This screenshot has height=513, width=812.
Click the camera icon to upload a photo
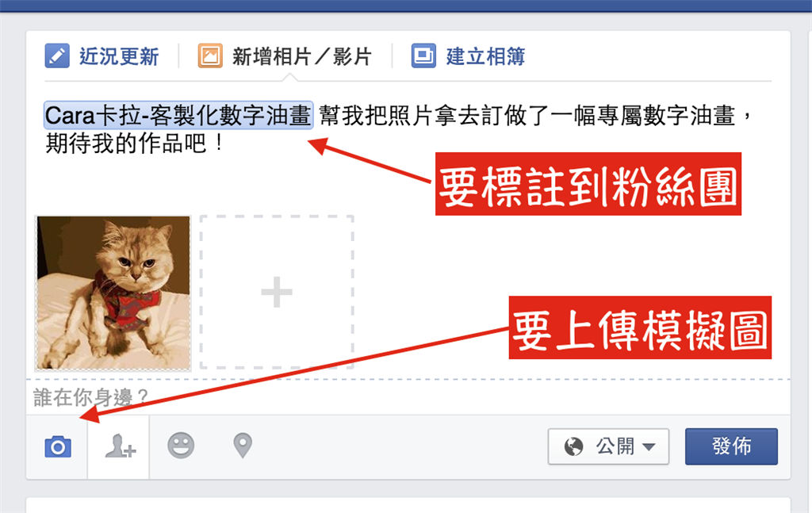pos(57,446)
